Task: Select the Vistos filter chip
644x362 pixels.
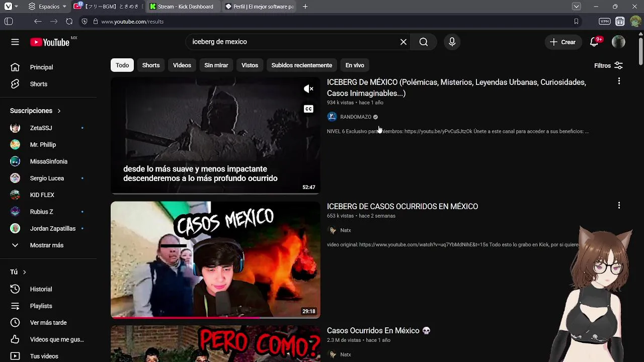Action: click(250, 65)
